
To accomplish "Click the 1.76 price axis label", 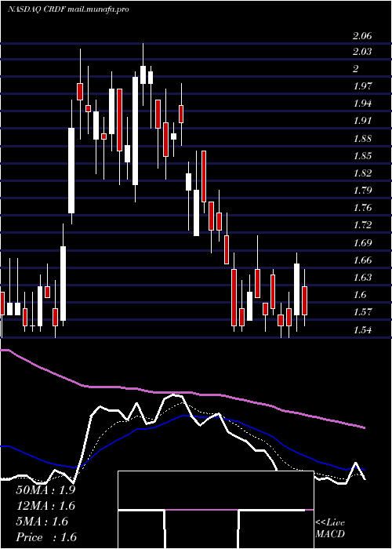I will (x=362, y=208).
